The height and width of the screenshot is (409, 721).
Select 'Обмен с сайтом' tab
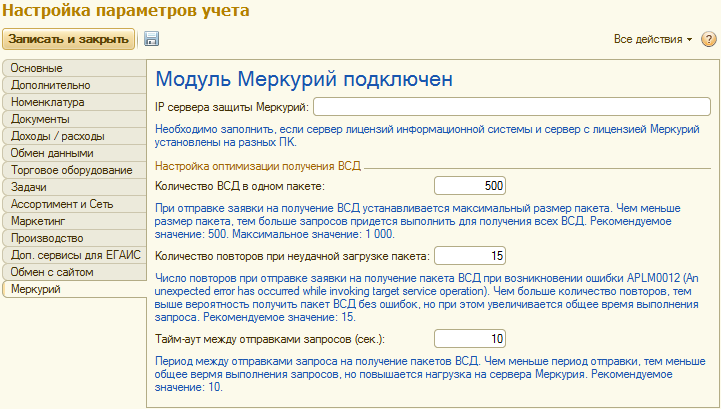(x=74, y=272)
